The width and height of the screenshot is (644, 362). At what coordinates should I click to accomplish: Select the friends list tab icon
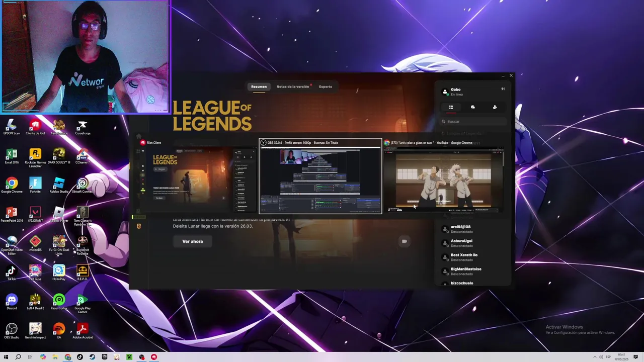tap(451, 107)
